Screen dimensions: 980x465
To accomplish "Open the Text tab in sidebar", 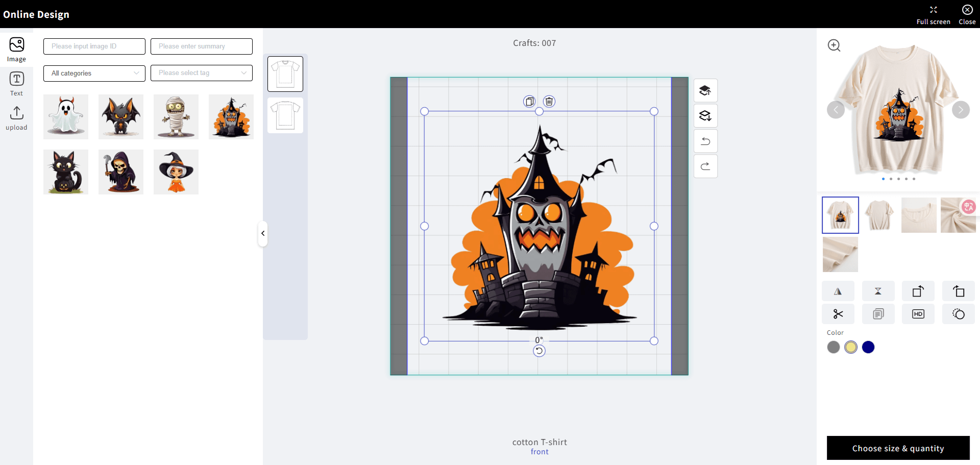I will (x=16, y=84).
